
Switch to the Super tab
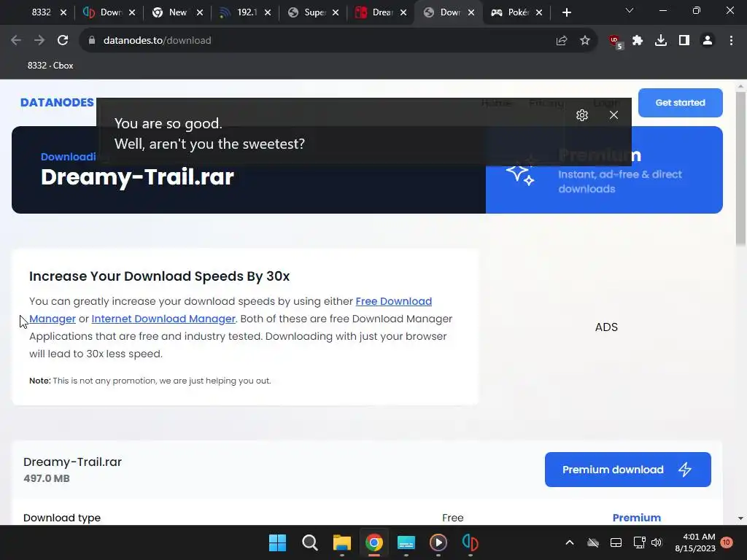pyautogui.click(x=306, y=12)
